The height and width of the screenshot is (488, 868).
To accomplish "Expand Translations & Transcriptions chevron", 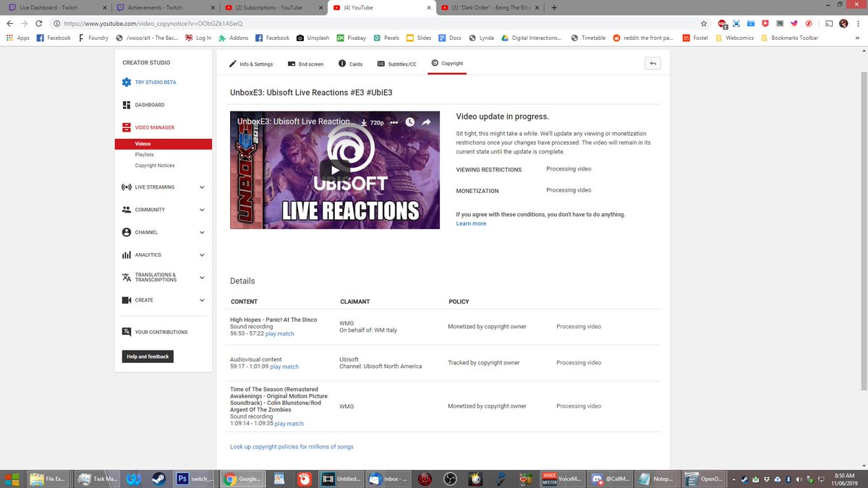I will [202, 278].
